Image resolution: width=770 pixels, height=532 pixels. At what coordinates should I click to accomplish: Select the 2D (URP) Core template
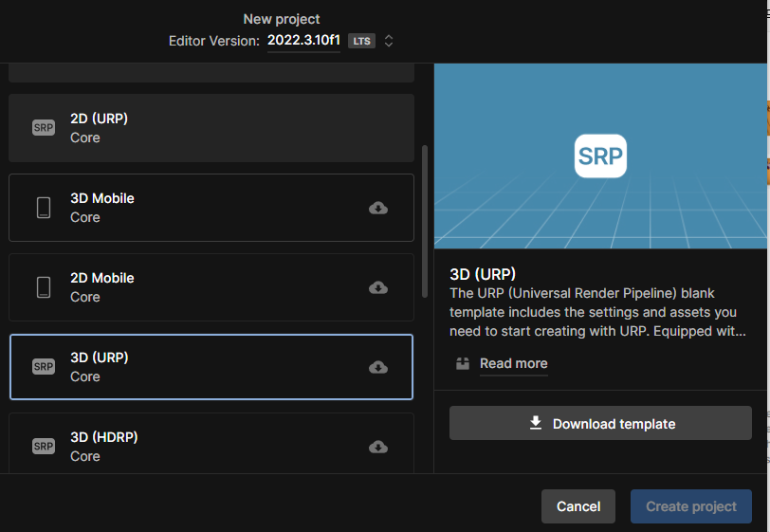click(x=211, y=128)
